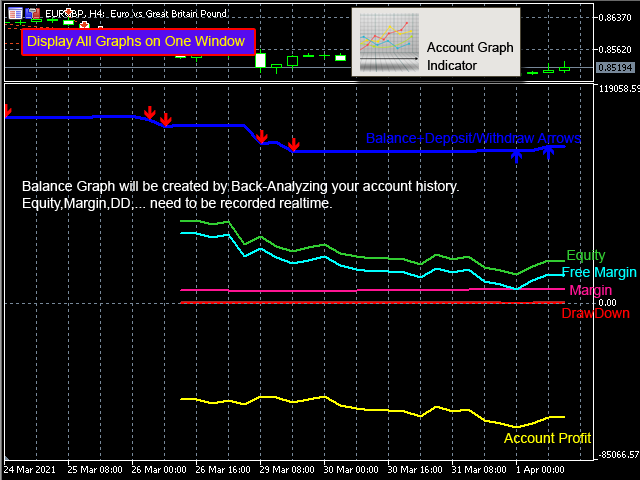Click price scale value 0.86370
Image resolution: width=640 pixels, height=480 pixels.
pos(615,18)
